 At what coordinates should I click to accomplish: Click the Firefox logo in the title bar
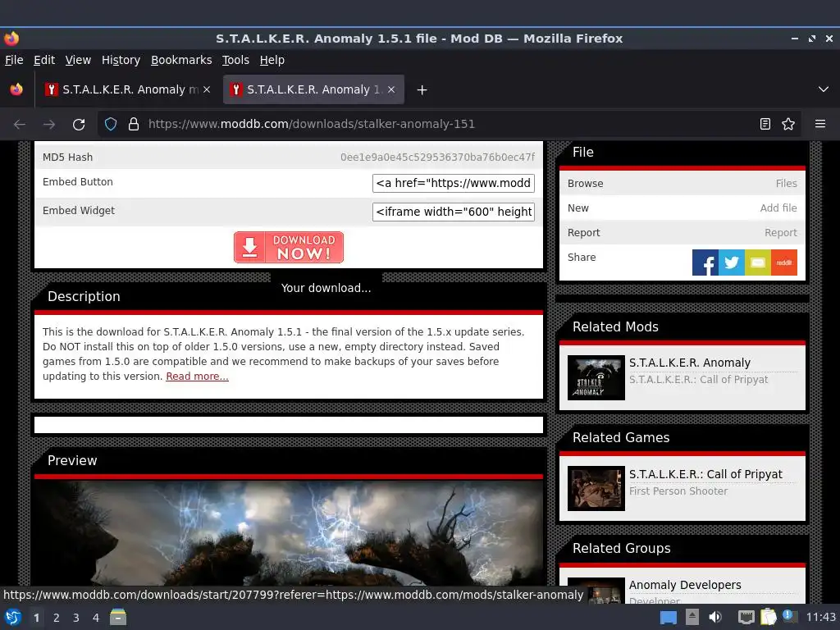coord(11,39)
